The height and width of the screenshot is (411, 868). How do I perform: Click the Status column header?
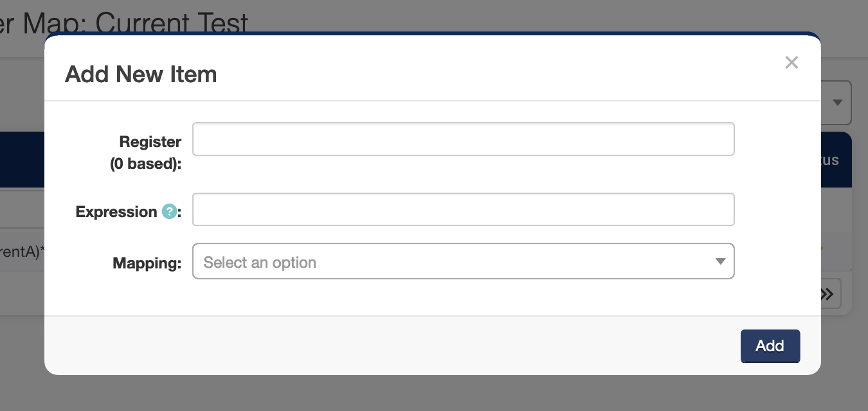[x=829, y=159]
